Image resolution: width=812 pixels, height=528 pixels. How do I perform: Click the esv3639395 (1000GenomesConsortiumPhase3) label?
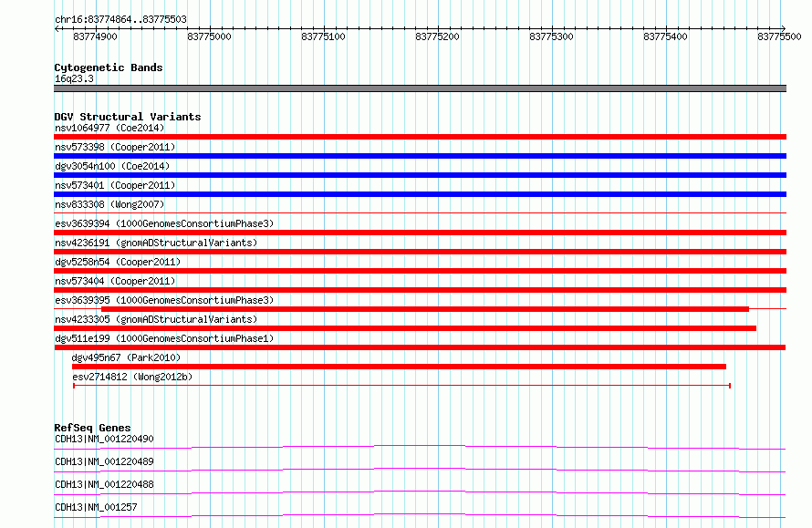(x=164, y=300)
